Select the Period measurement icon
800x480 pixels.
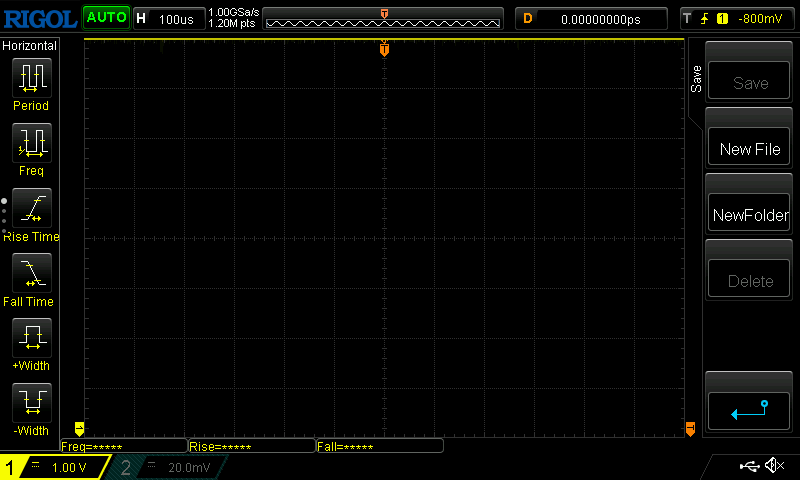32,78
